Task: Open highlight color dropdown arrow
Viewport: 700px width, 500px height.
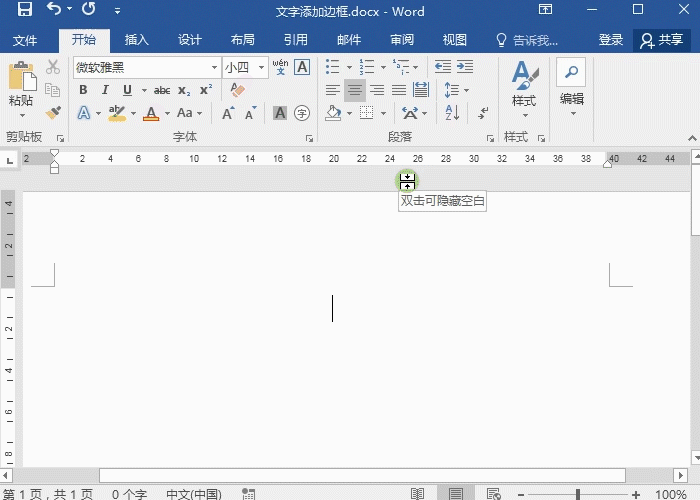Action: point(133,113)
